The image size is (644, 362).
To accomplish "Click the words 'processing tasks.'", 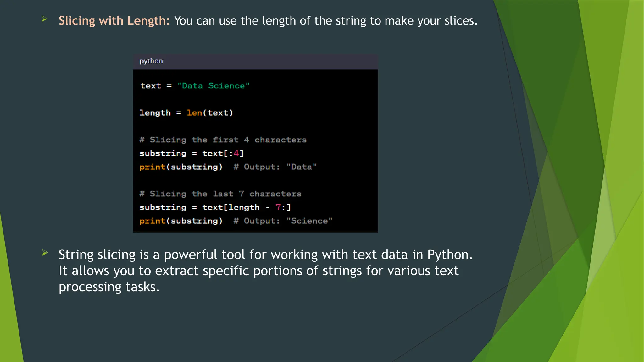I will pyautogui.click(x=109, y=287).
